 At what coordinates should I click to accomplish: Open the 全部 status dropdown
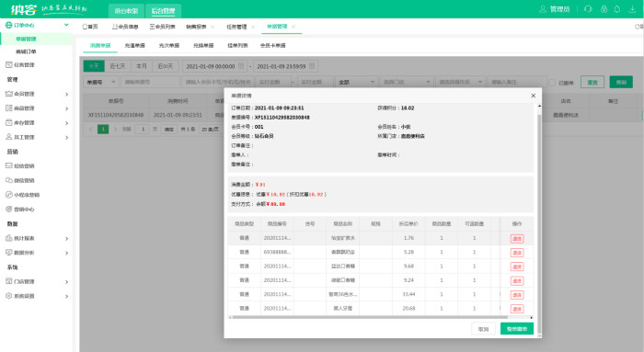[x=356, y=82]
